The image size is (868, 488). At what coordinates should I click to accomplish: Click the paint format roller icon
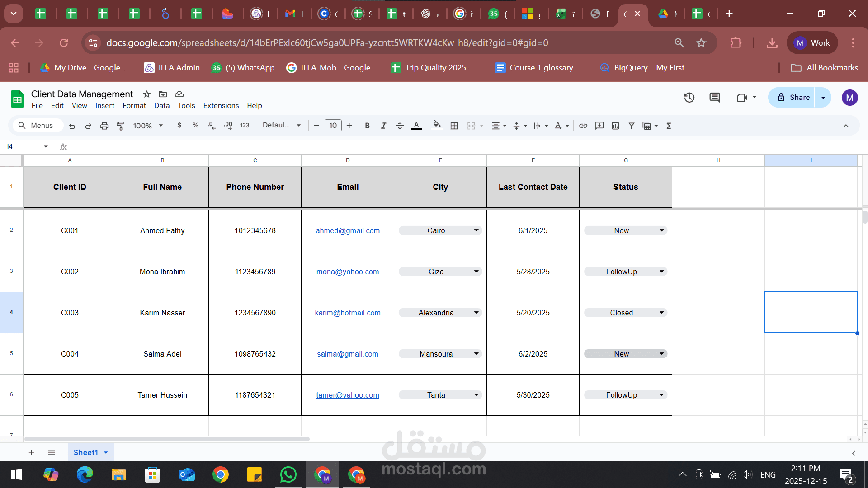coord(120,126)
